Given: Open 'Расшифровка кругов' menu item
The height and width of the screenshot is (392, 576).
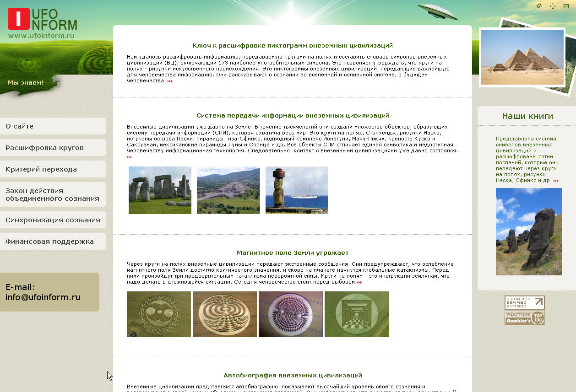Looking at the screenshot, I should (x=53, y=148).
